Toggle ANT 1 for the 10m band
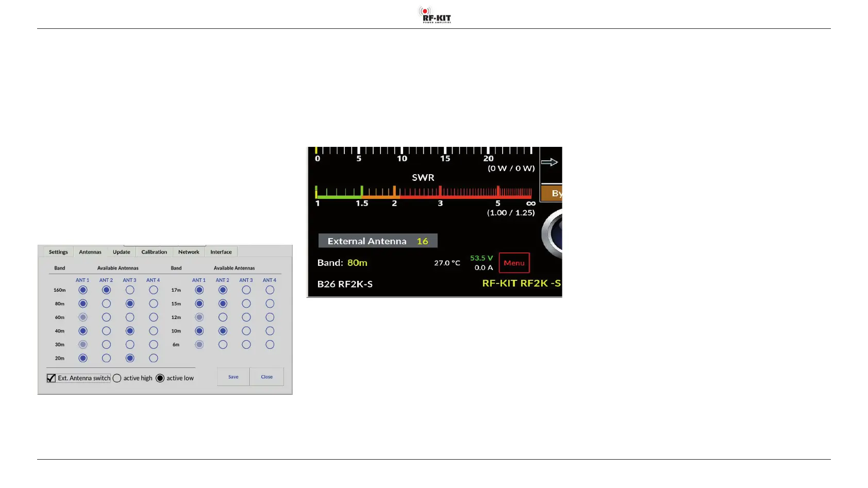The width and height of the screenshot is (868, 488). (199, 331)
